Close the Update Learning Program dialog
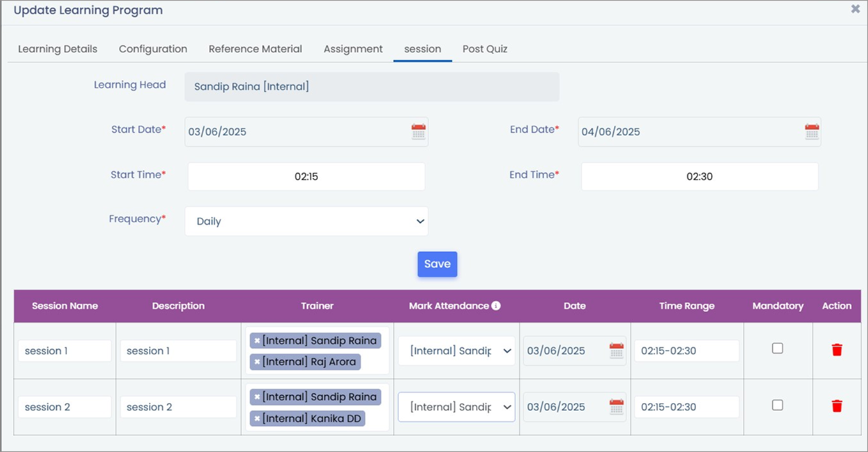 point(855,9)
